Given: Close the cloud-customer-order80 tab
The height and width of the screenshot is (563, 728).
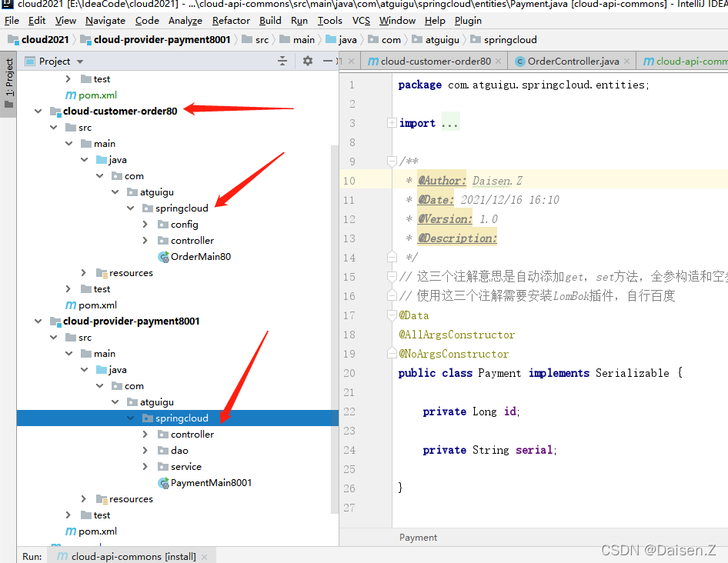Looking at the screenshot, I should 498,62.
